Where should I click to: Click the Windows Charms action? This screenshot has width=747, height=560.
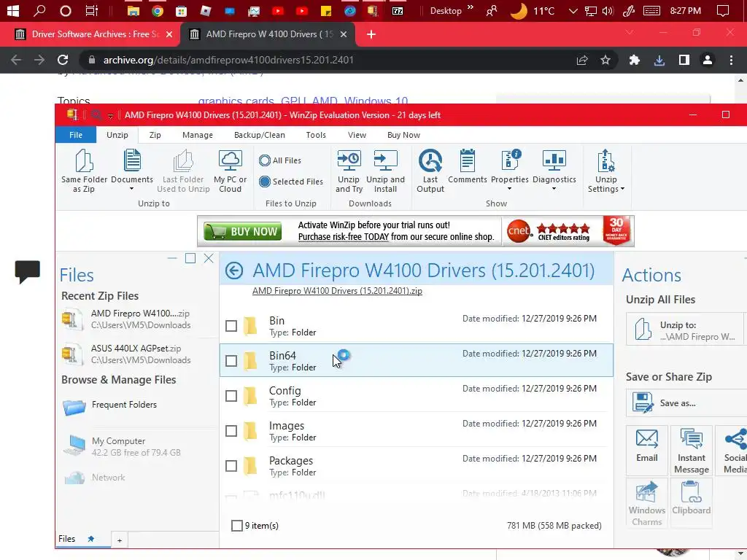tap(647, 502)
